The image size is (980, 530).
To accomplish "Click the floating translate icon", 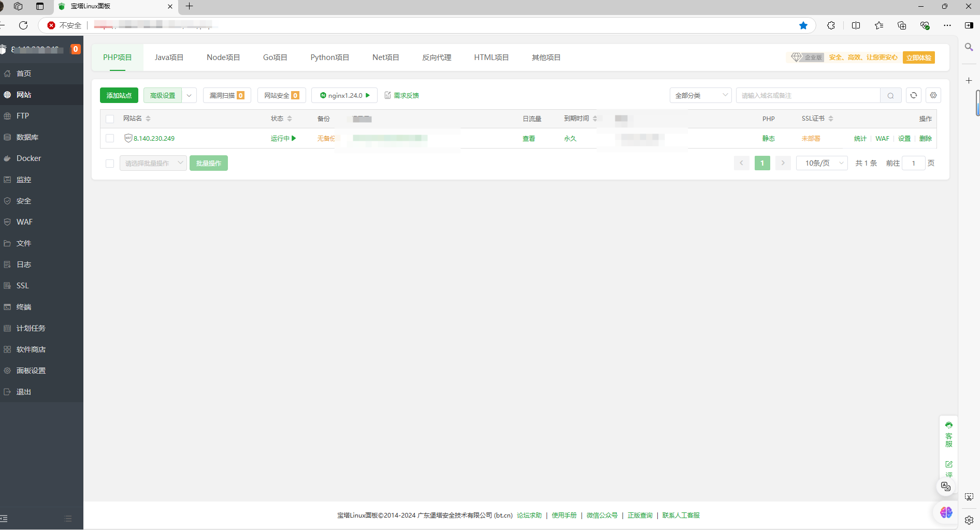I will tap(946, 487).
